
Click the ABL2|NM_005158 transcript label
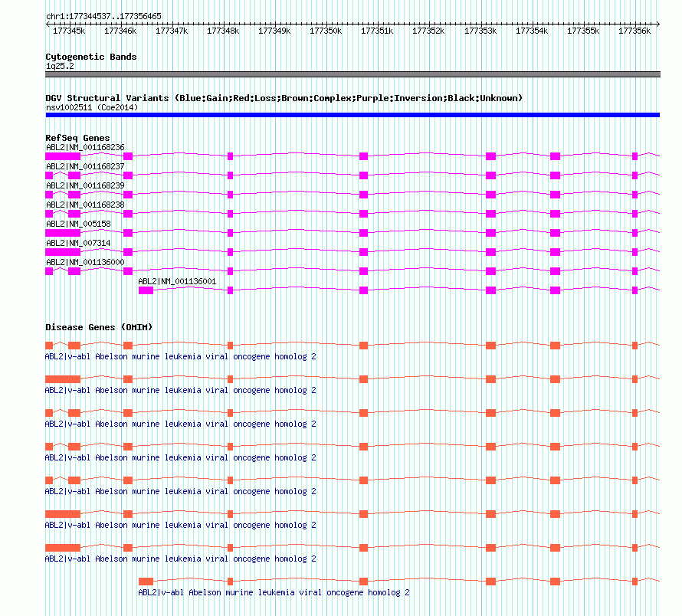78,224
